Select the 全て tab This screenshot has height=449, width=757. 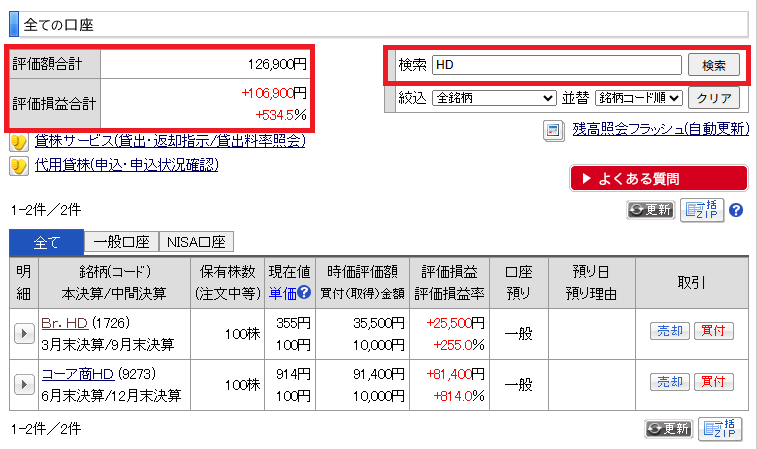tap(46, 241)
